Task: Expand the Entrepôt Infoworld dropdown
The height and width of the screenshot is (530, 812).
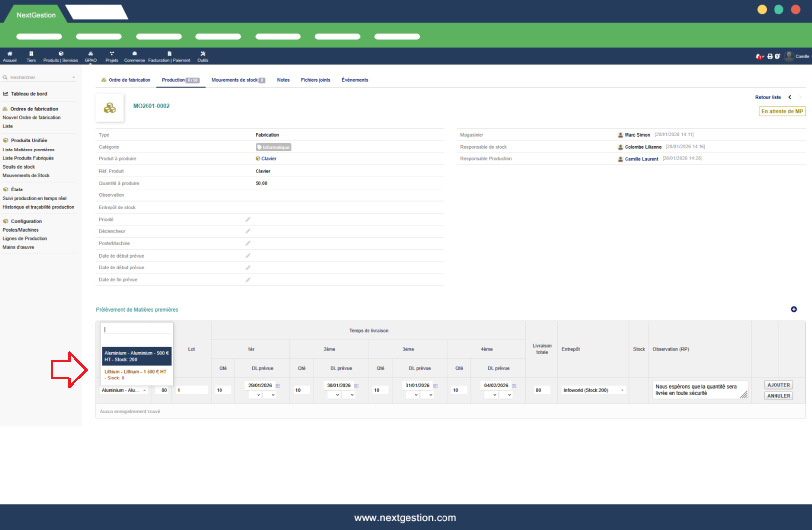Action: pyautogui.click(x=622, y=390)
